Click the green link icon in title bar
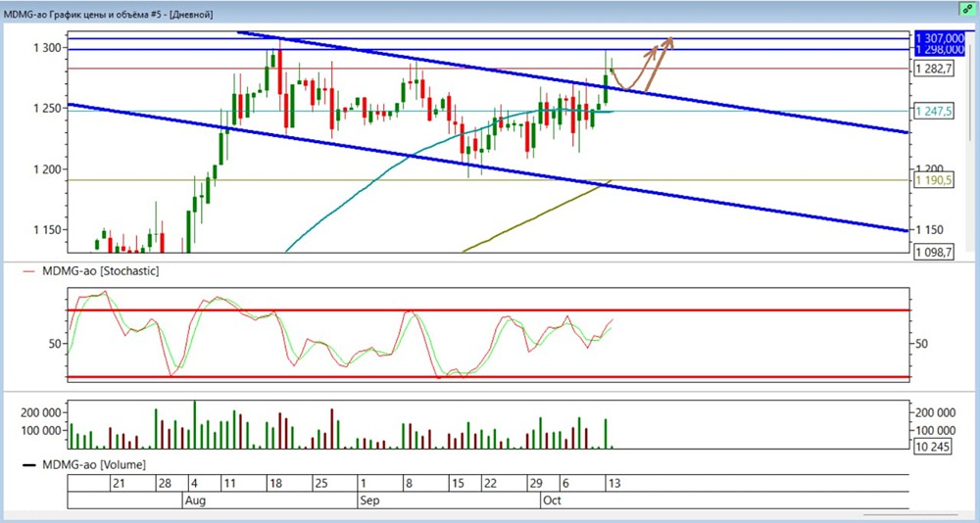The width and height of the screenshot is (980, 523). (967, 10)
